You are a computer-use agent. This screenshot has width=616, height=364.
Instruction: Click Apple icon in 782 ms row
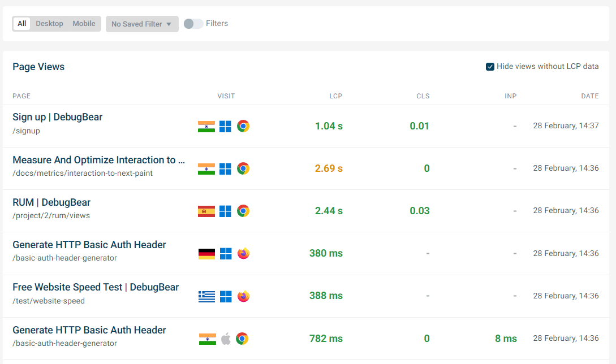pos(226,339)
